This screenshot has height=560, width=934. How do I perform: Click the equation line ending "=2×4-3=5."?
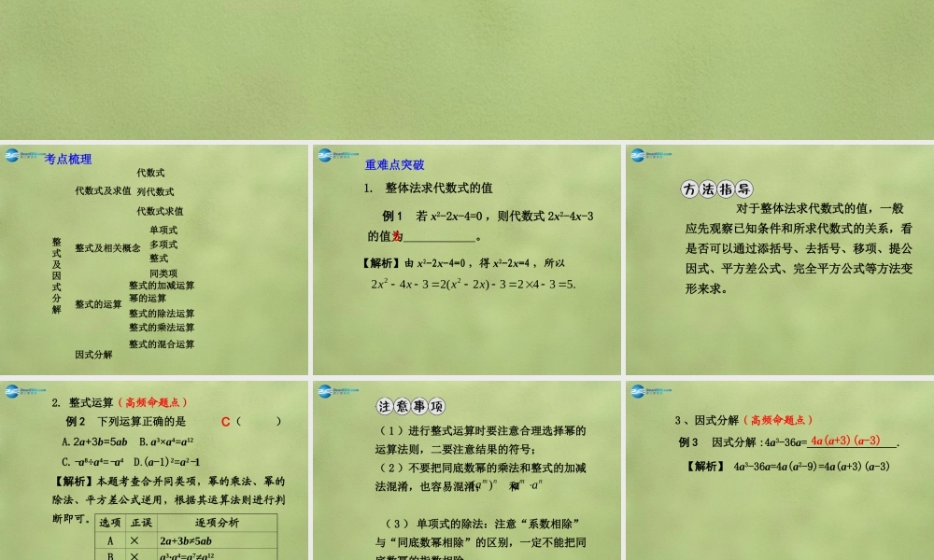pos(473,285)
